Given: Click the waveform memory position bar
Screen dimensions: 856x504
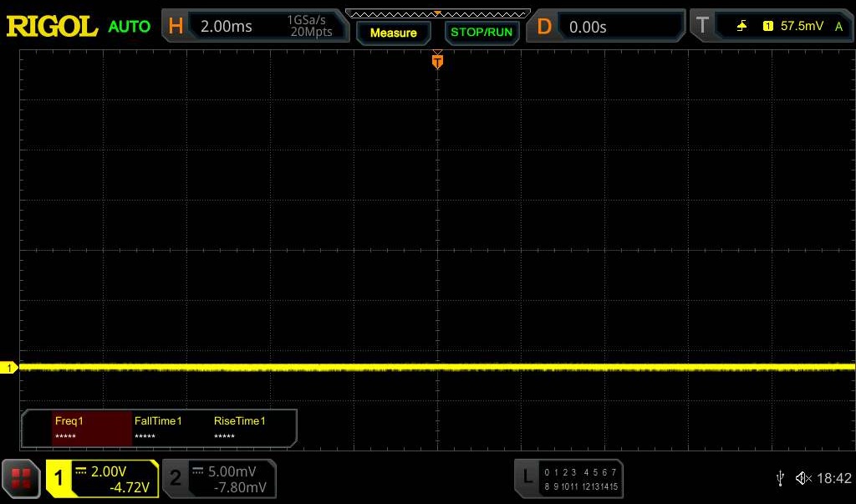Looking at the screenshot, I should click(x=437, y=14).
